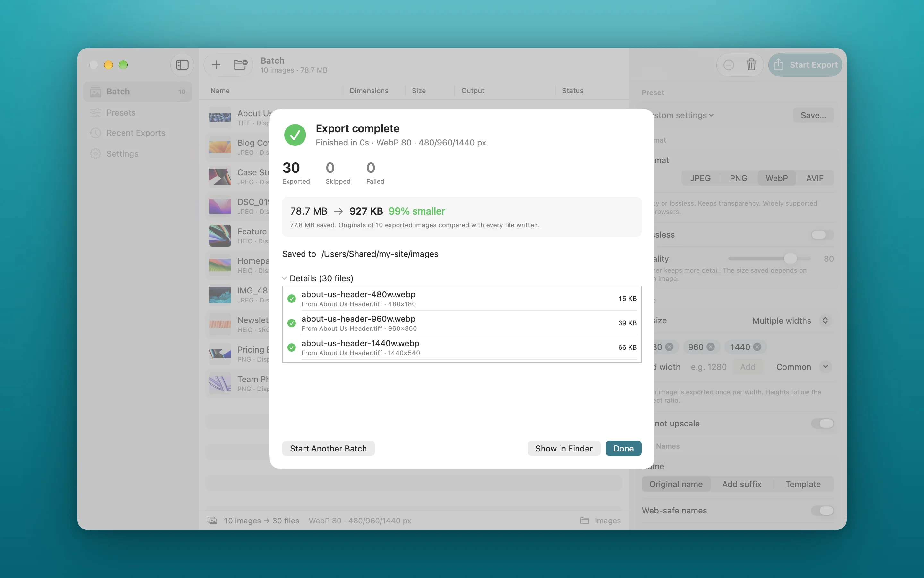Remove the 960 width chip
The height and width of the screenshot is (578, 924).
pyautogui.click(x=711, y=347)
